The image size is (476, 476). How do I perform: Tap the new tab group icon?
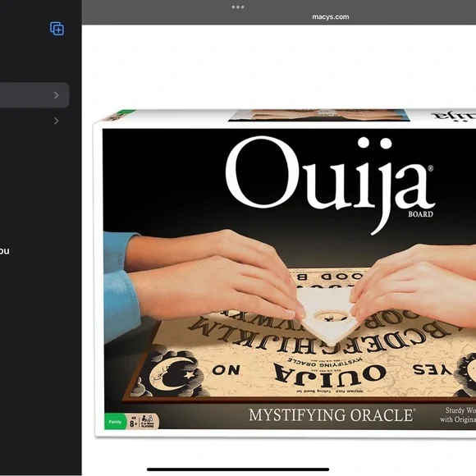(x=57, y=29)
